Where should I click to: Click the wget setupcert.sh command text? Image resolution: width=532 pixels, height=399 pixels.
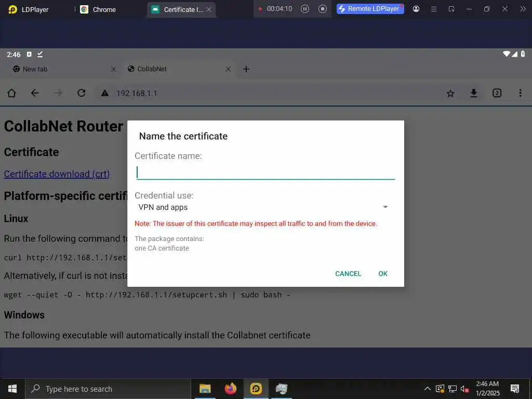[147, 295]
